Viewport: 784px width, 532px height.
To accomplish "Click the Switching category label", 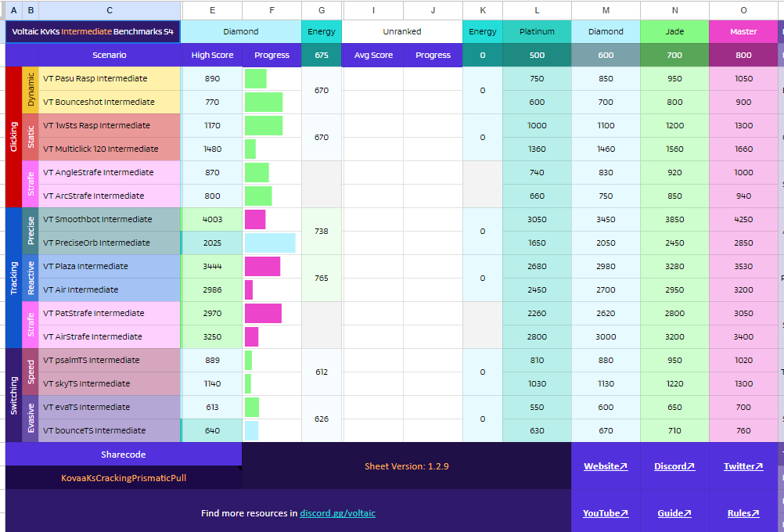I will coord(13,396).
